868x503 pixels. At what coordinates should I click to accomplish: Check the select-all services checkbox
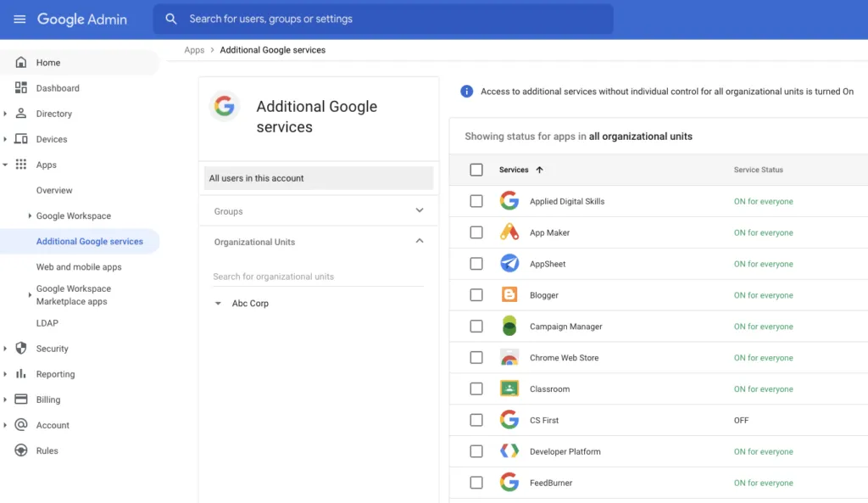tap(476, 170)
